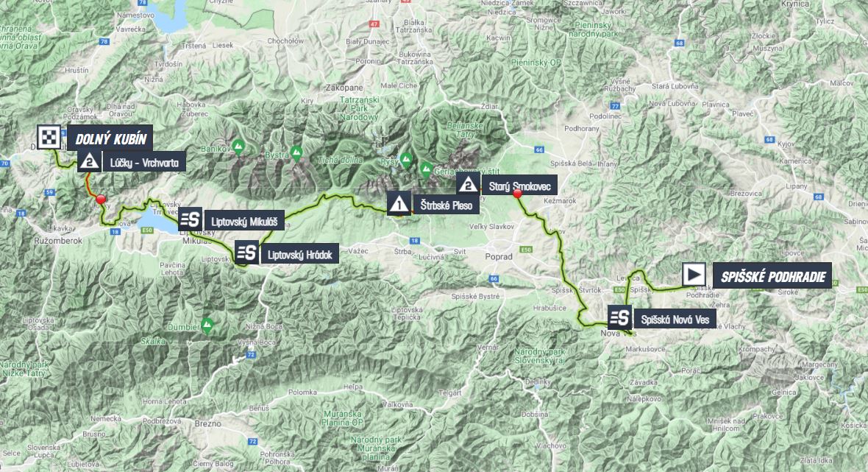The height and width of the screenshot is (472, 868).
Task: Click the Liptovský Hrádok label
Action: coord(299,255)
